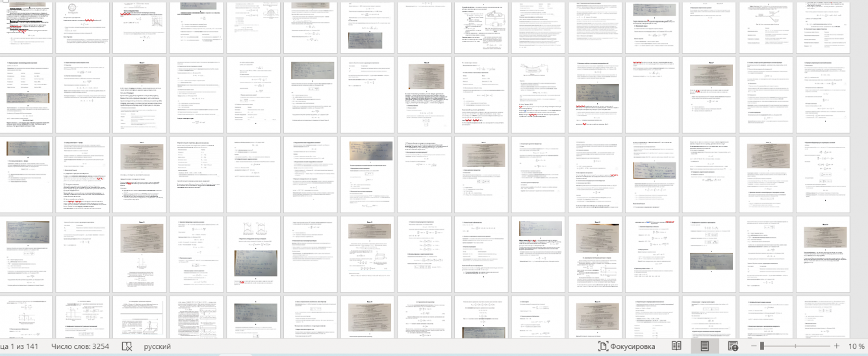
Task: Click the zoom slider handle
Action: tap(762, 346)
